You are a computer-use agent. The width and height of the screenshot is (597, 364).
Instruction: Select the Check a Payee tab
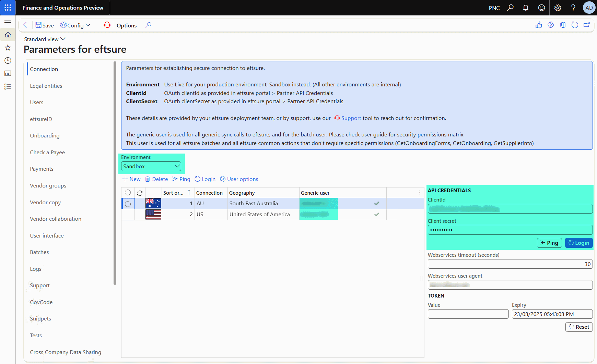click(x=47, y=152)
